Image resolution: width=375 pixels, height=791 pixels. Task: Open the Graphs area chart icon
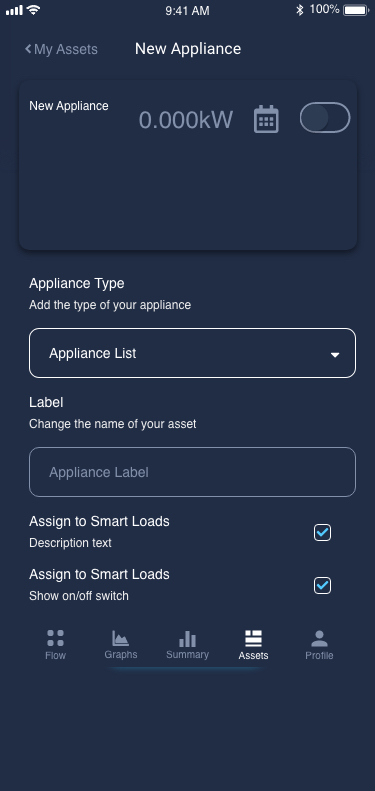pyautogui.click(x=121, y=638)
